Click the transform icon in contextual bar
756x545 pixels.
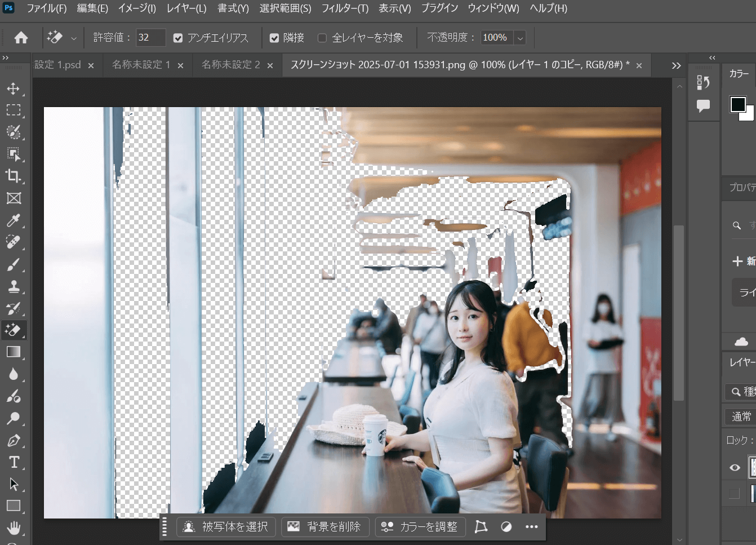[481, 526]
